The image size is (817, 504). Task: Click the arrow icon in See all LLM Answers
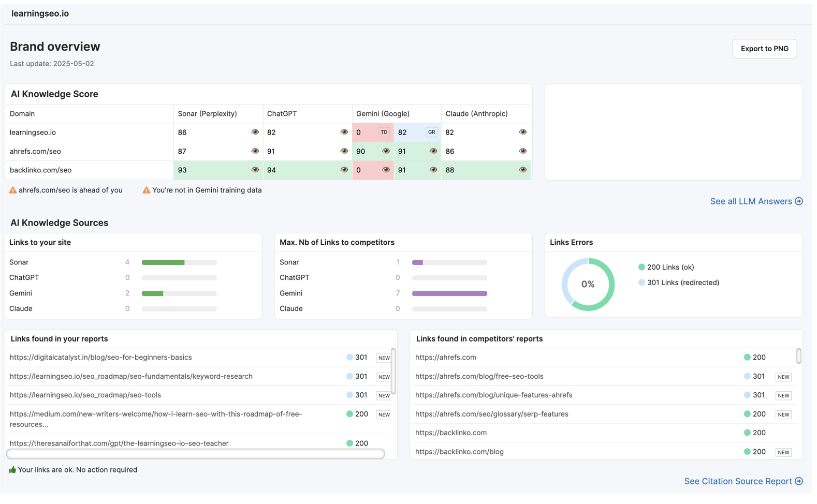(799, 201)
